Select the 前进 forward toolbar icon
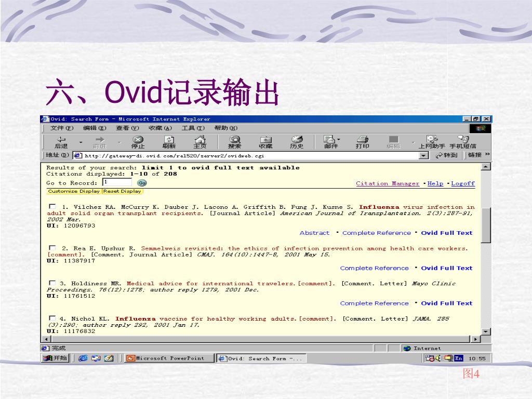Image resolution: width=532 pixels, height=399 pixels. click(x=100, y=142)
